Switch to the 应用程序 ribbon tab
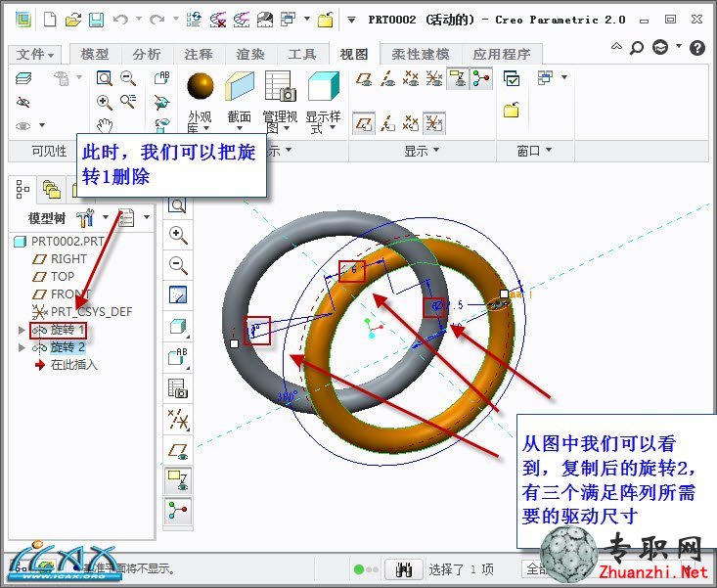The height and width of the screenshot is (588, 717). 502,54
